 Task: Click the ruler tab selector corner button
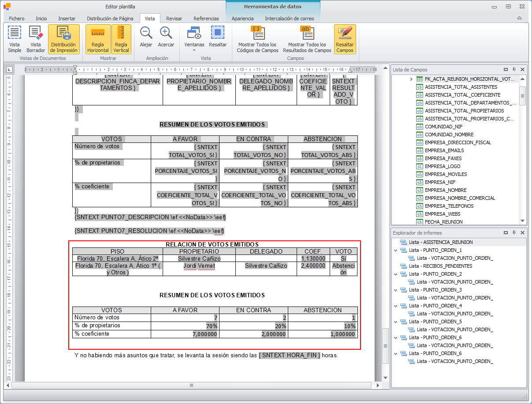click(x=9, y=69)
